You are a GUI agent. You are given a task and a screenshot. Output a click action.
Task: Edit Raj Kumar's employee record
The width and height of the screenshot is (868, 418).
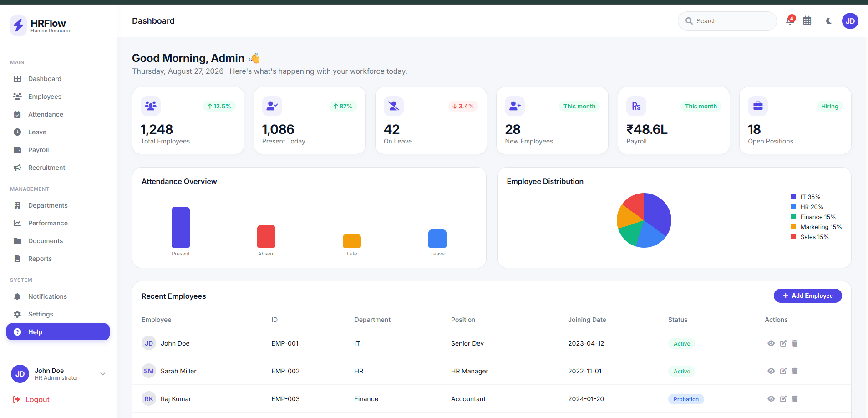click(783, 399)
